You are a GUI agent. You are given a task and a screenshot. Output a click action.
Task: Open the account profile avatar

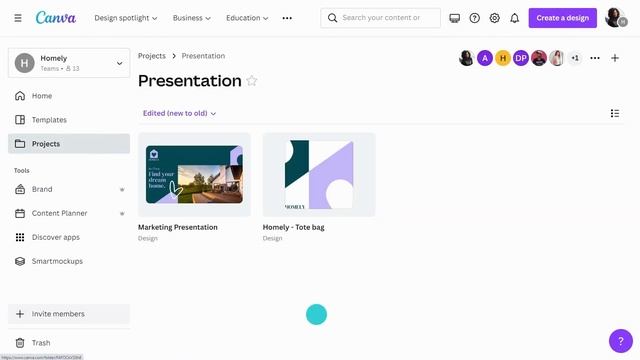(x=615, y=18)
